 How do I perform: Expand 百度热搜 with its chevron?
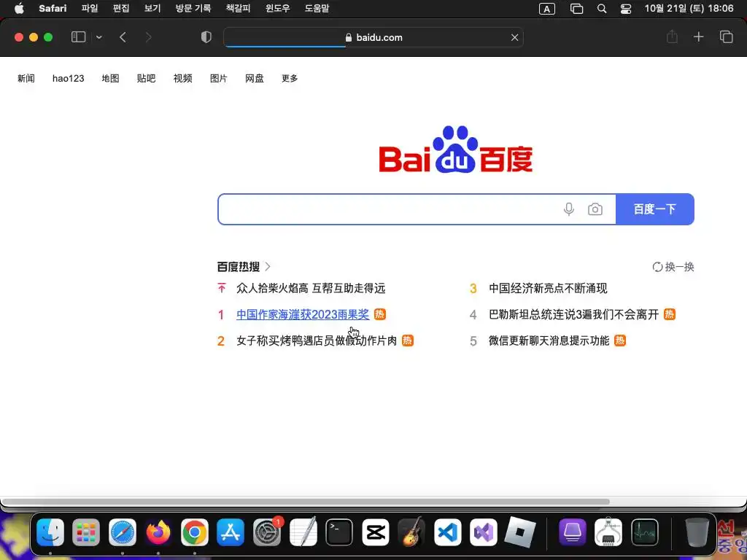268,266
